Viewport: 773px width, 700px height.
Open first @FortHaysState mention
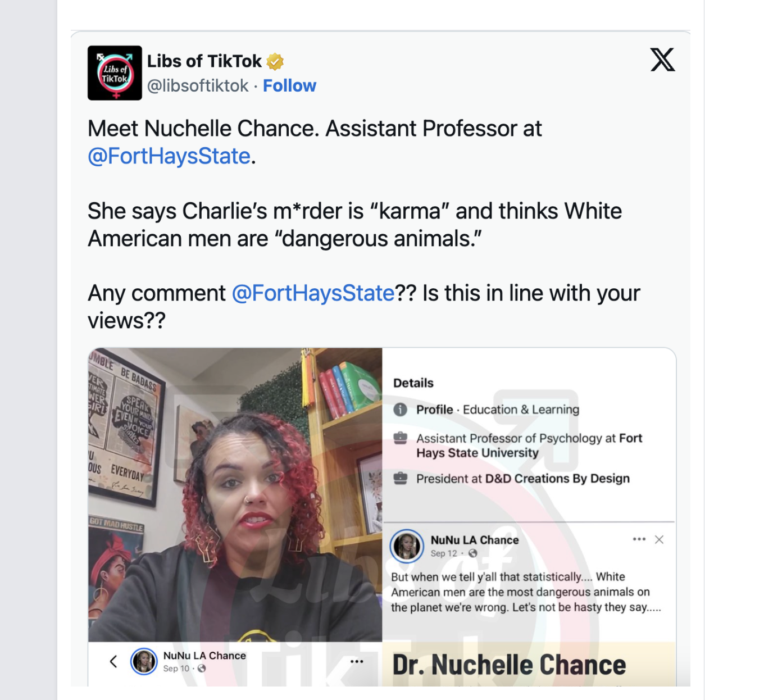click(x=169, y=156)
